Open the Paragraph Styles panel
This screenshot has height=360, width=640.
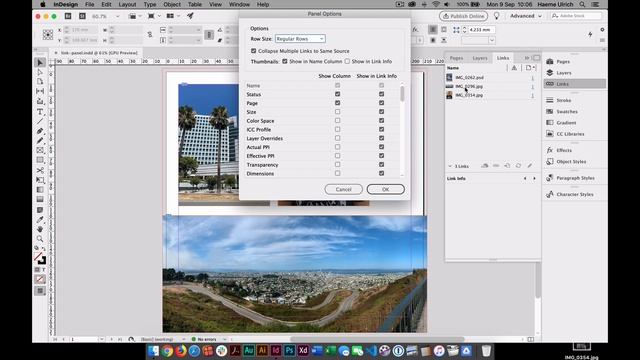pyautogui.click(x=574, y=178)
